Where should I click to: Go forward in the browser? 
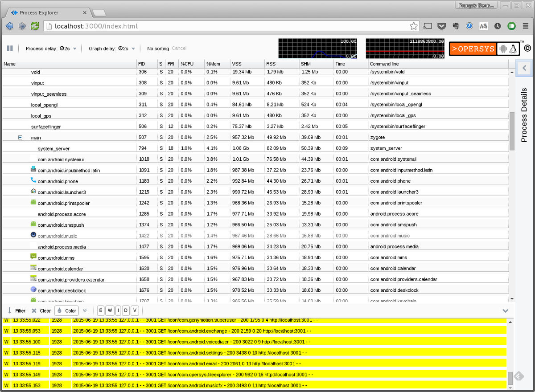pyautogui.click(x=22, y=26)
